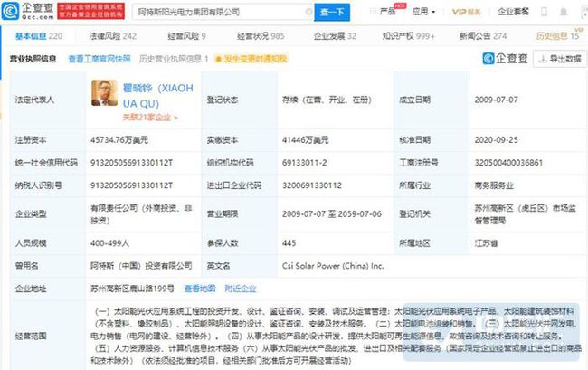Select approval date 2020-09-25
This screenshot has width=588, height=370.
[x=496, y=140]
